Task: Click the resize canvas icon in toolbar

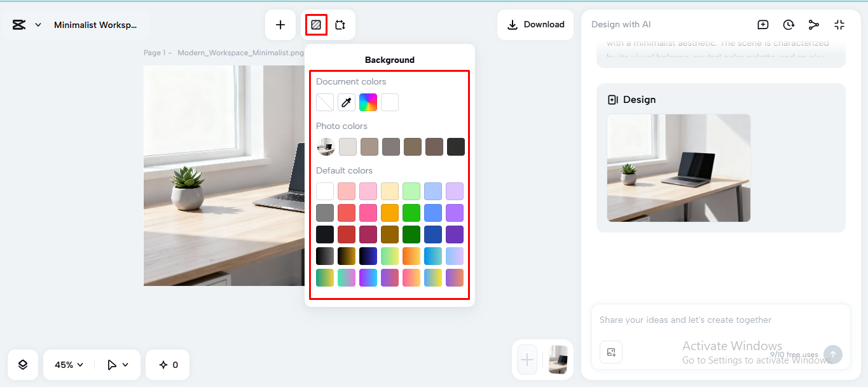Action: tap(340, 25)
